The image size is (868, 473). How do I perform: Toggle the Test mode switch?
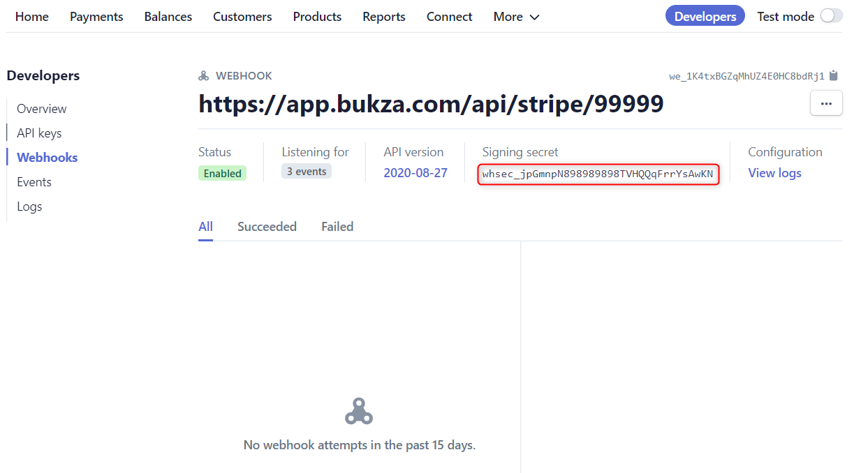pos(831,16)
